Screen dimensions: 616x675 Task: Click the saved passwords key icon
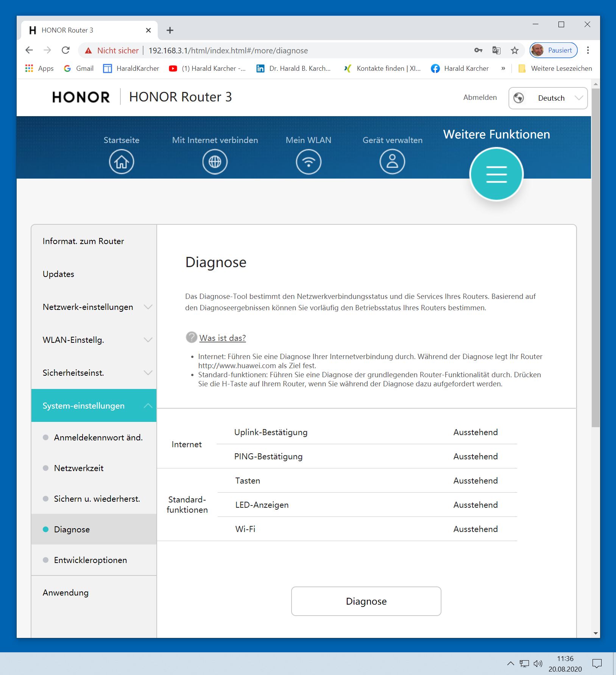point(478,50)
